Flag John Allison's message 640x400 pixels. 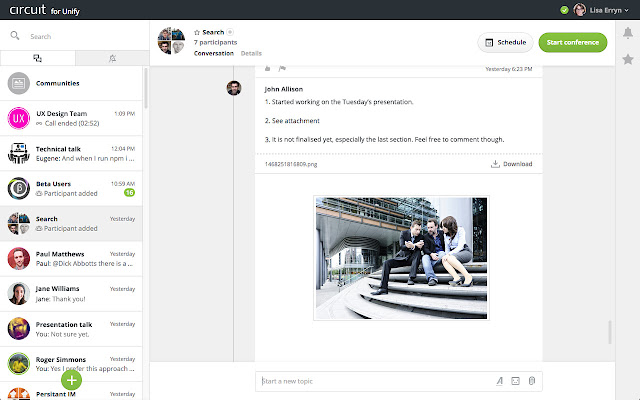pos(282,69)
